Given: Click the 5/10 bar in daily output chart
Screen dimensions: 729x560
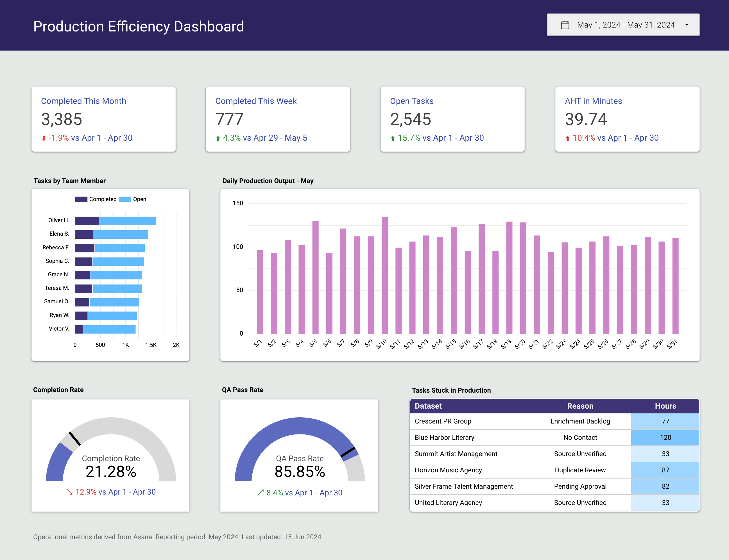Looking at the screenshot, I should click(384, 275).
